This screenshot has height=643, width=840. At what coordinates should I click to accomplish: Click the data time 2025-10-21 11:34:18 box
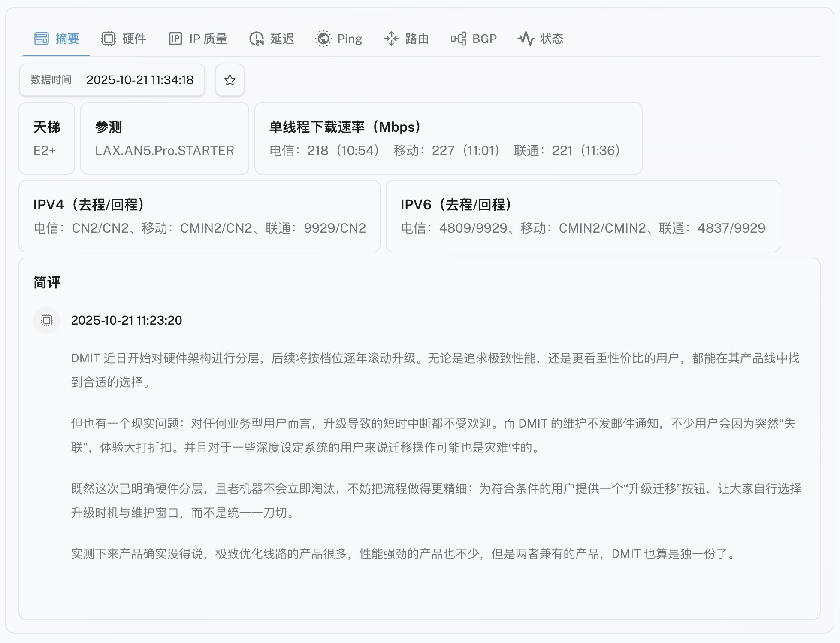(112, 80)
